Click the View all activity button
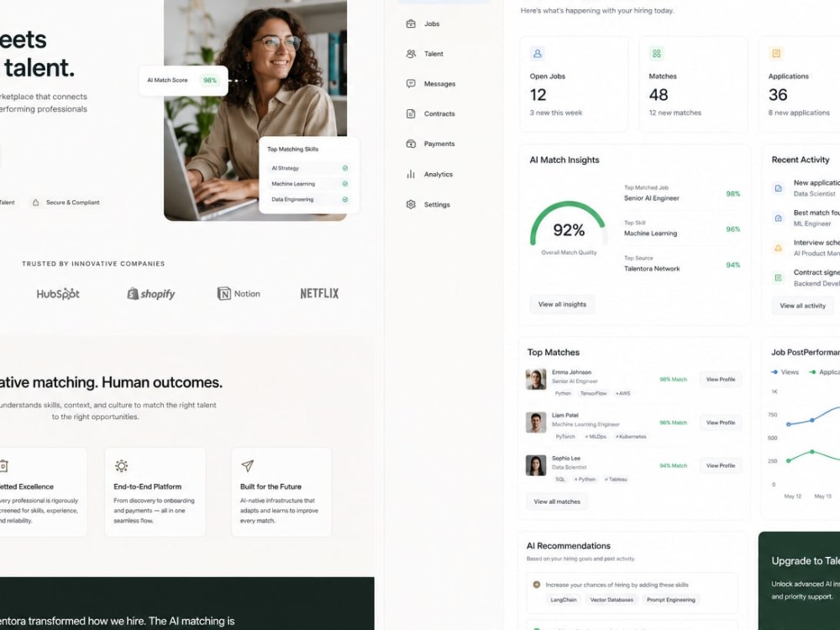The height and width of the screenshot is (630, 840). point(802,306)
